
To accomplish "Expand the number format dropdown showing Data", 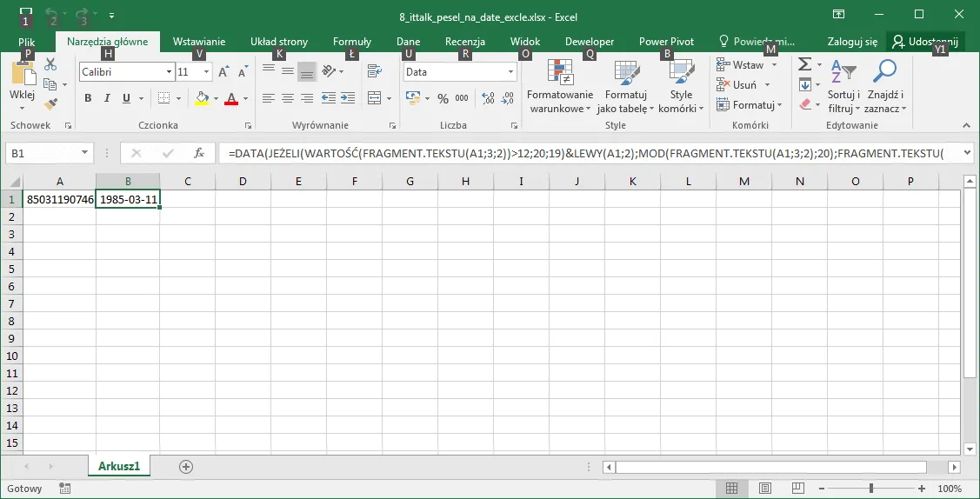I will [x=510, y=72].
